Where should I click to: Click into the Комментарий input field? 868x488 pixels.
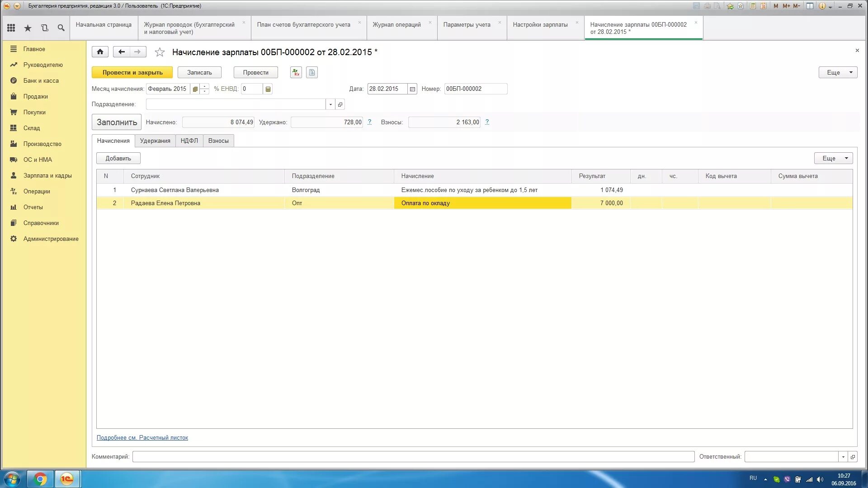click(x=413, y=457)
